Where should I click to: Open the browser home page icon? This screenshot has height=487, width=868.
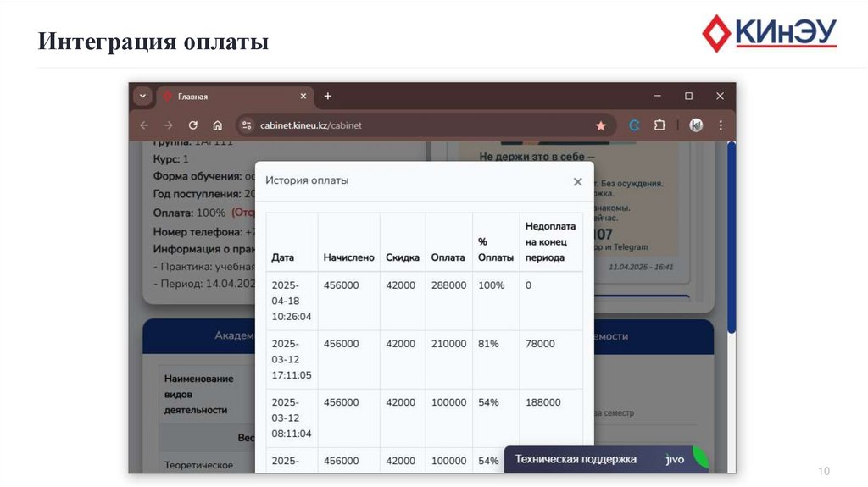coord(218,125)
